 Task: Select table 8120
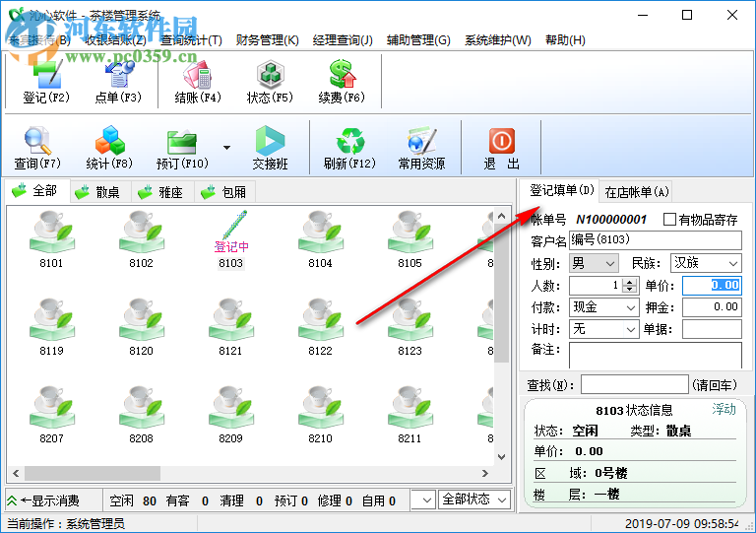click(142, 327)
